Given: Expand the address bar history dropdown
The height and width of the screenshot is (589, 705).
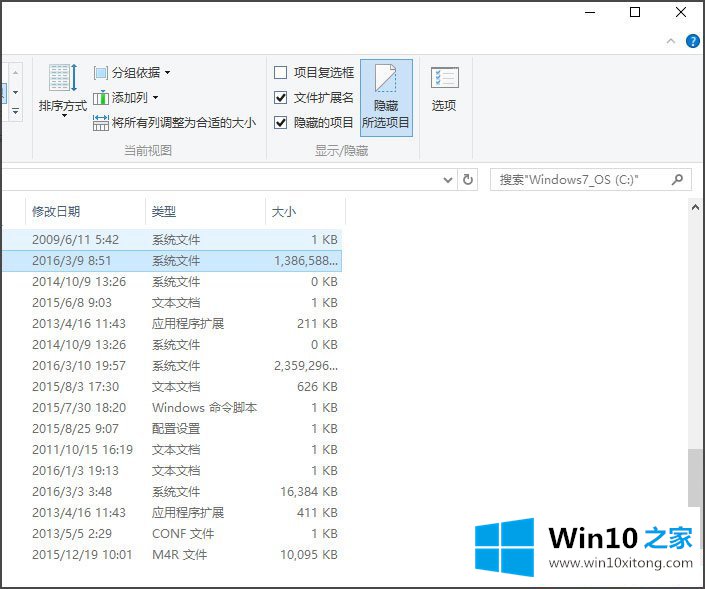Looking at the screenshot, I should 448,180.
